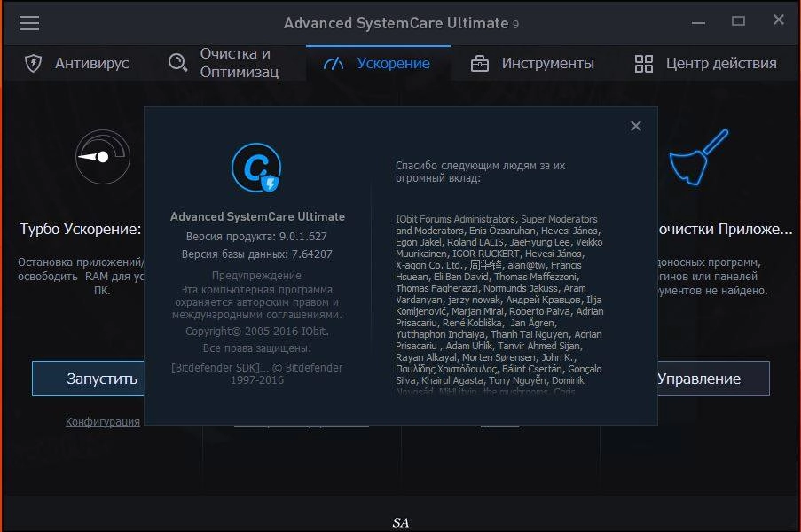Close the About dialog
Viewport: 801px width, 532px height.
tap(635, 126)
